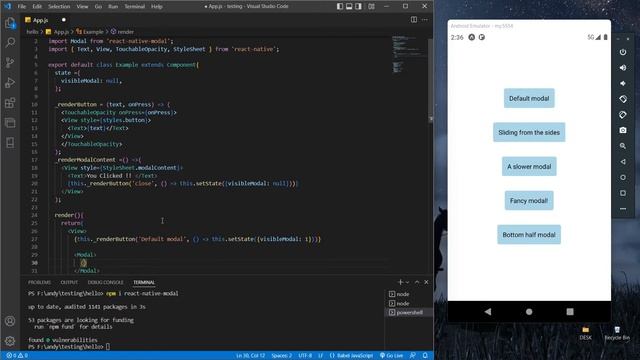The height and width of the screenshot is (360, 640).
Task: Open the Explorer view in activity bar
Action: coord(10,23)
